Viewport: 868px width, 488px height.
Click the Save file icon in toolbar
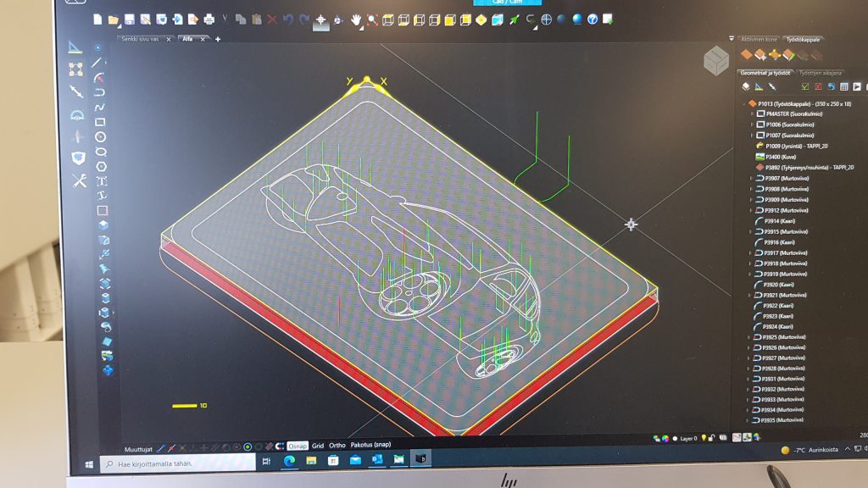click(129, 19)
